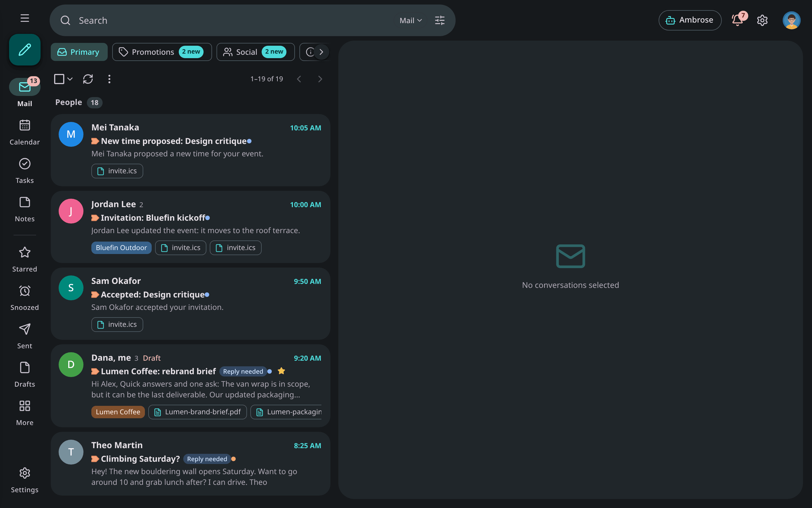Open the Mail search scope dropdown
This screenshot has height=508, width=812.
(x=411, y=21)
